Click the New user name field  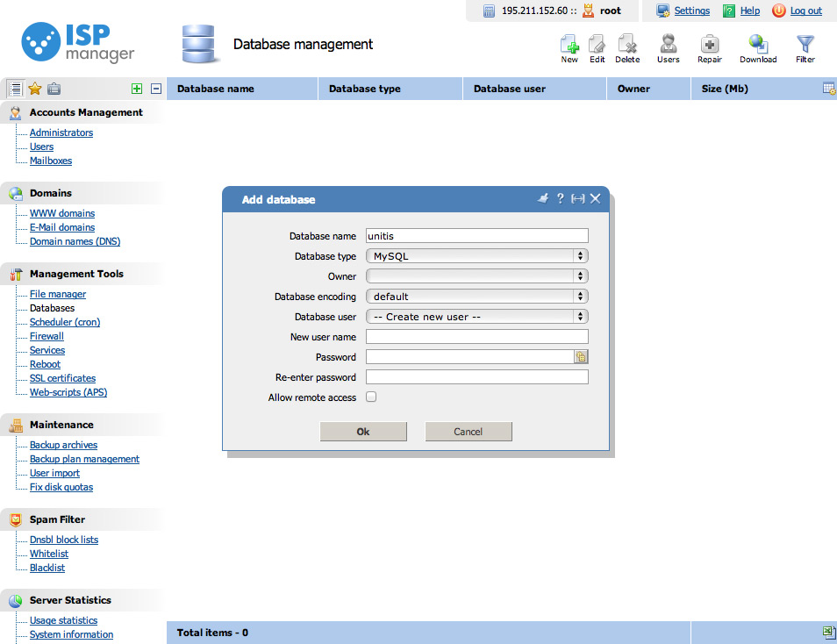click(476, 337)
